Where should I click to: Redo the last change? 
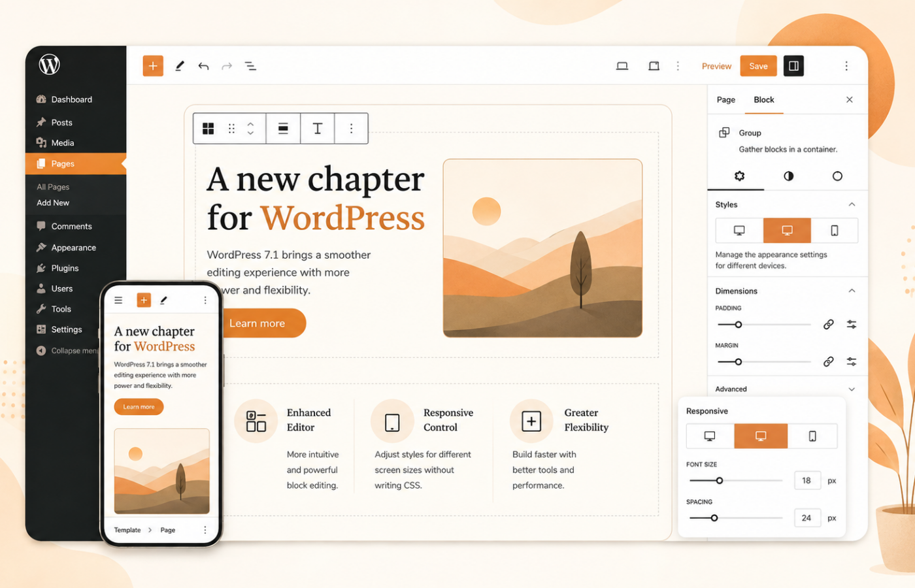coord(227,66)
